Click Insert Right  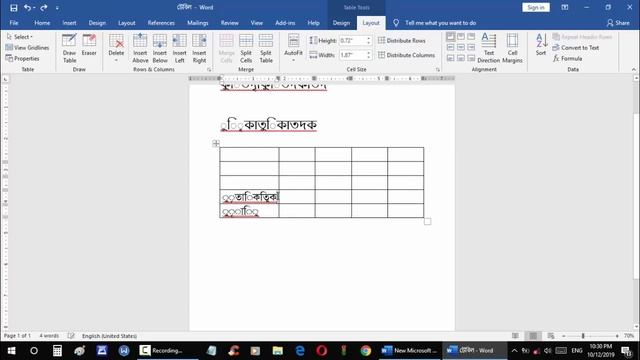pos(199,48)
